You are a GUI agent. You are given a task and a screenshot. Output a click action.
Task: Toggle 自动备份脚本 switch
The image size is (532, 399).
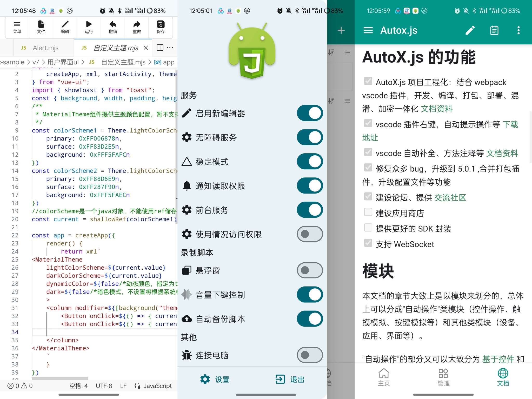pos(310,319)
